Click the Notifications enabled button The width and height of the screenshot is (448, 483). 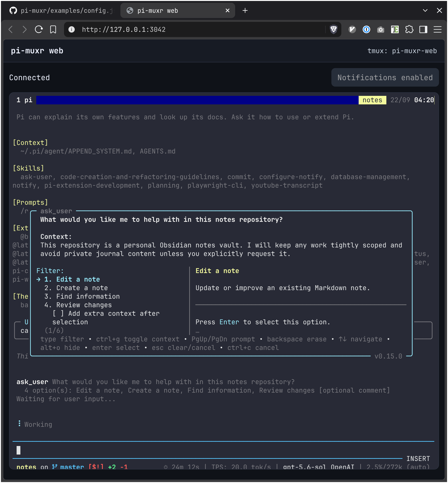385,78
